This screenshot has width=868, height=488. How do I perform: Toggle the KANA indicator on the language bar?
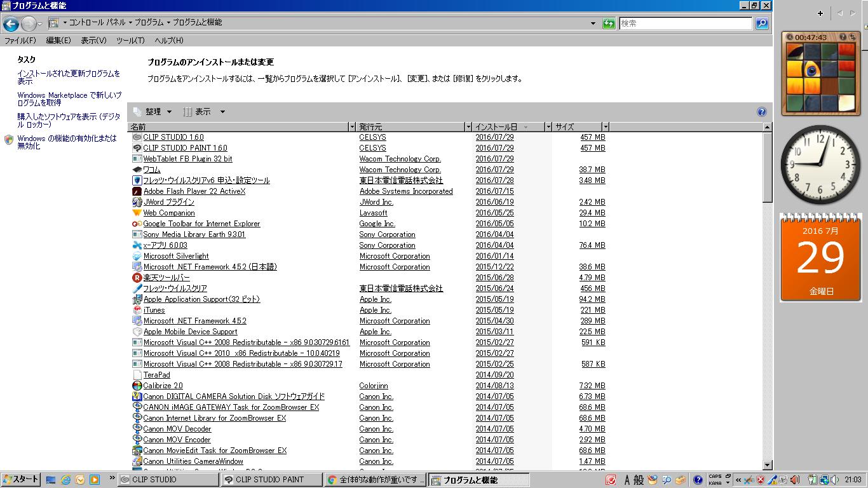tap(715, 483)
